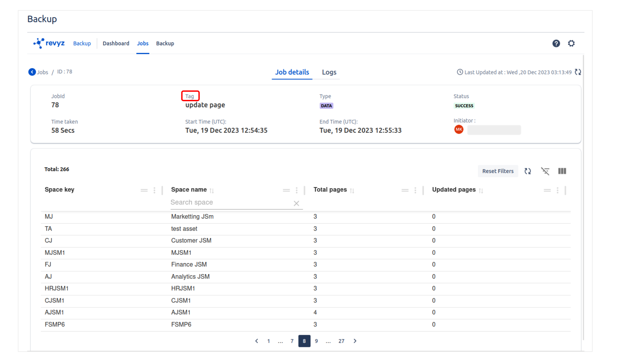Sort by Updated pages column

[x=481, y=190]
